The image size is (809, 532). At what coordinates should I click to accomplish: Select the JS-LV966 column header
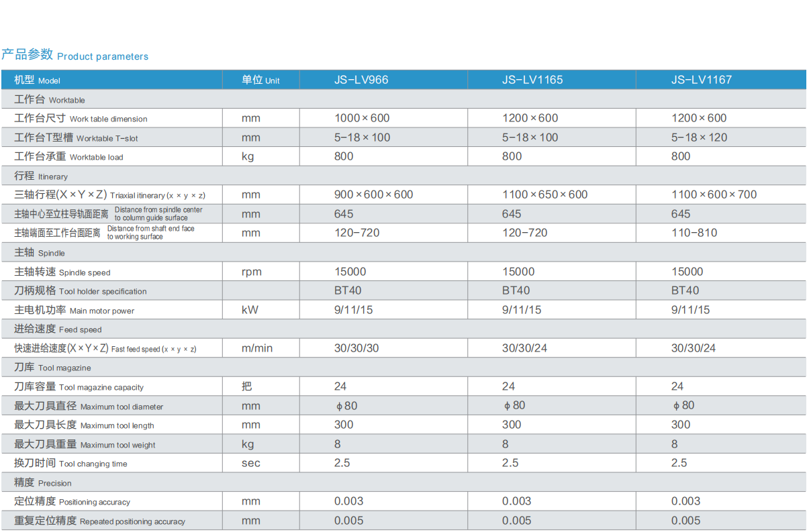(x=361, y=80)
